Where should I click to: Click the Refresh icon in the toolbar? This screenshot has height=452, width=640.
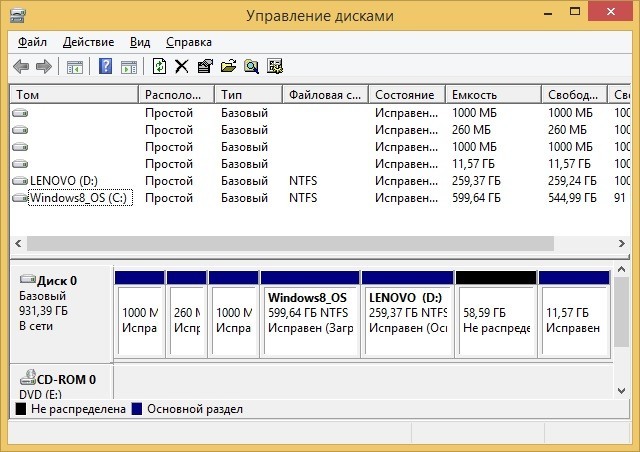coord(159,67)
